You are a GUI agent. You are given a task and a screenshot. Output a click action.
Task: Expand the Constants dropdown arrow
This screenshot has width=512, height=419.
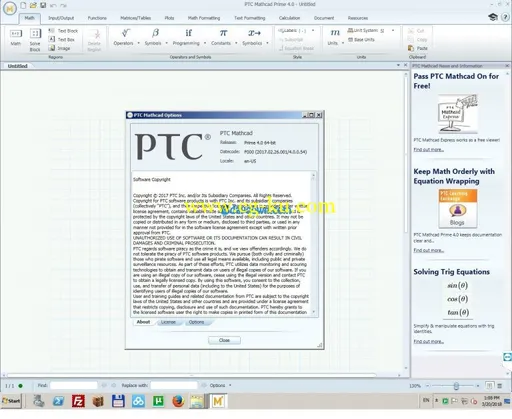click(236, 43)
